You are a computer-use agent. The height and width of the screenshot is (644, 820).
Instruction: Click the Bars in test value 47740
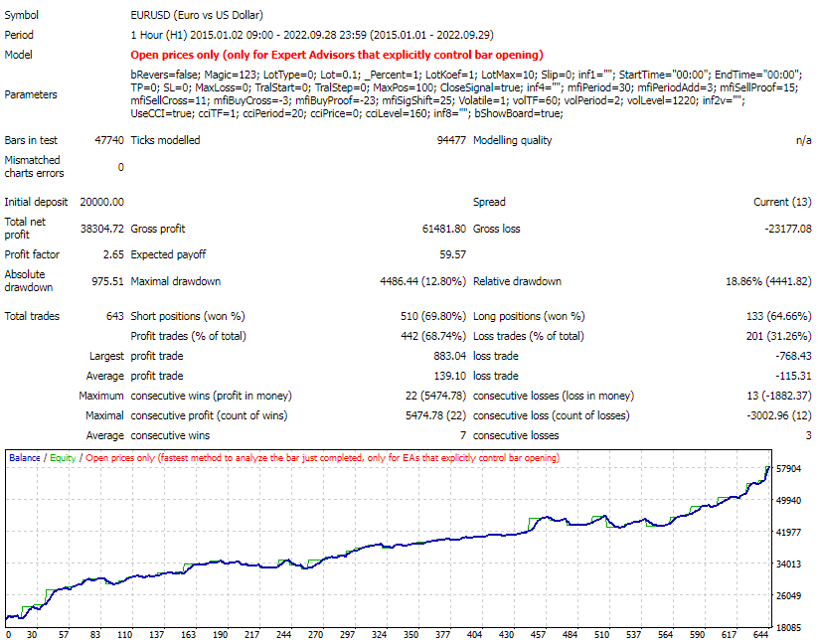pos(109,140)
